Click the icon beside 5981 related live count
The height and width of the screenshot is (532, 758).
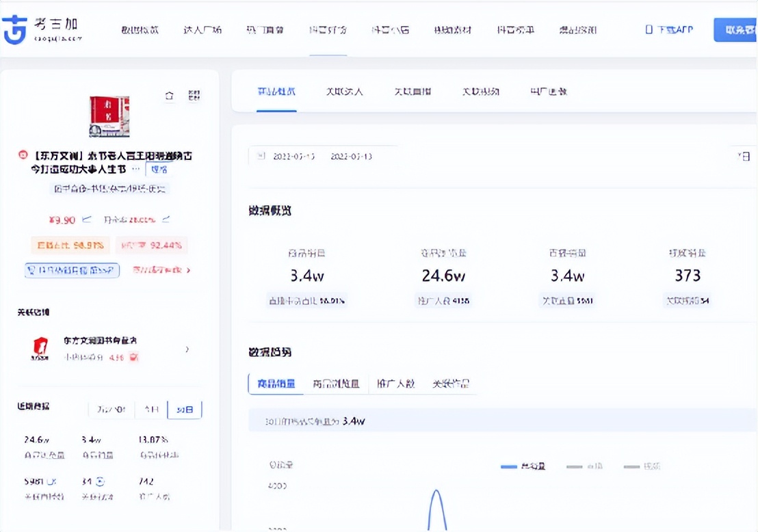[52, 482]
